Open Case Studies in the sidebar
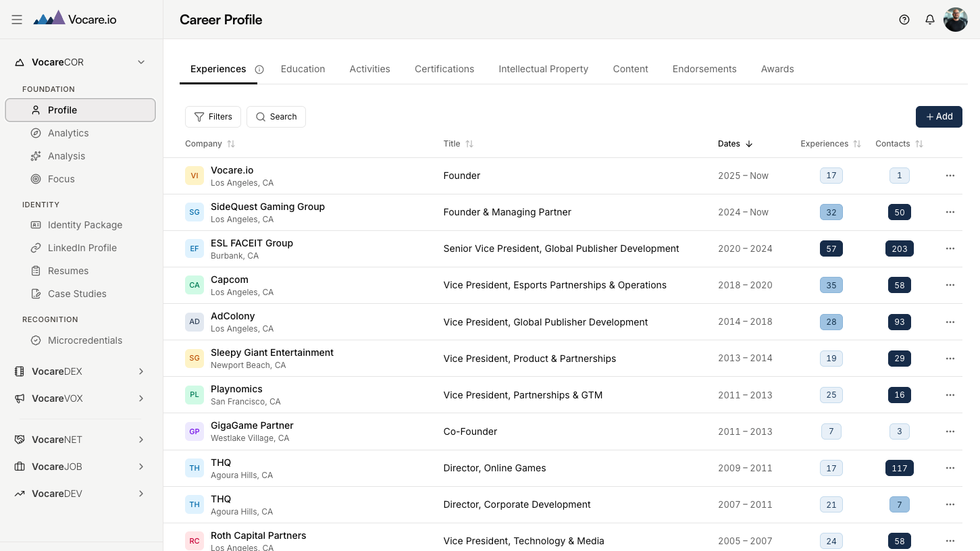 tap(80, 294)
